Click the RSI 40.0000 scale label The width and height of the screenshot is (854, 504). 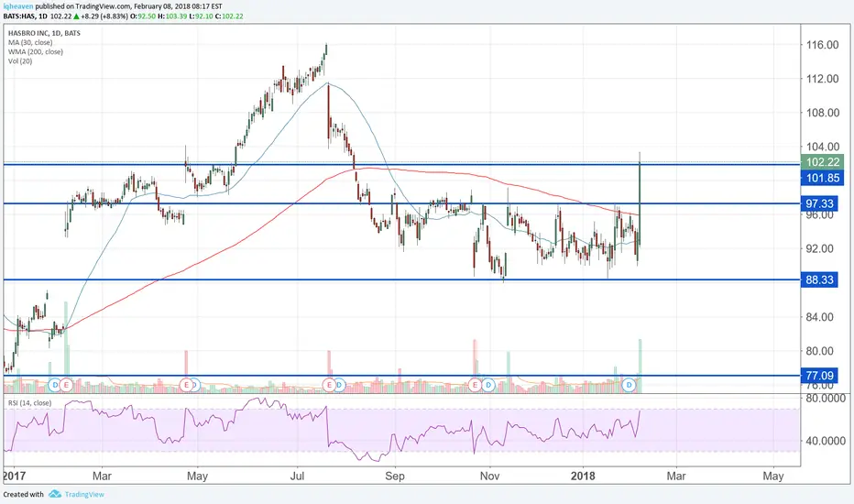click(826, 440)
